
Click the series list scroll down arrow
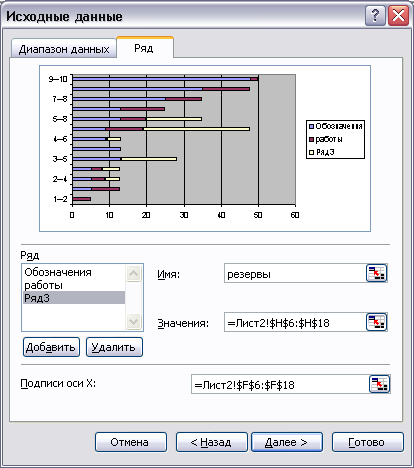(133, 322)
